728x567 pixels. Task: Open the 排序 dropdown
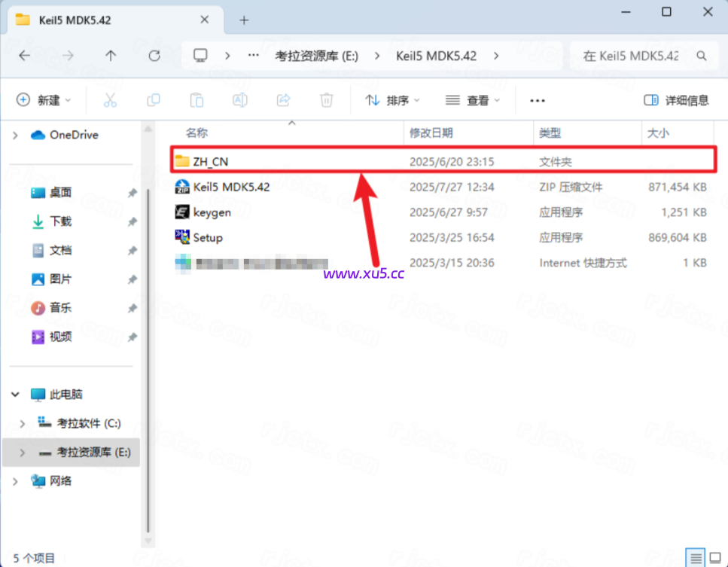(x=391, y=99)
